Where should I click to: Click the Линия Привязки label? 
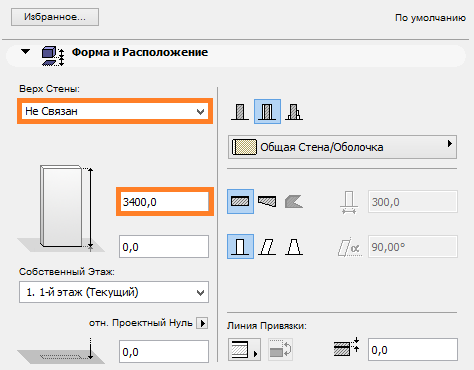[x=267, y=326]
